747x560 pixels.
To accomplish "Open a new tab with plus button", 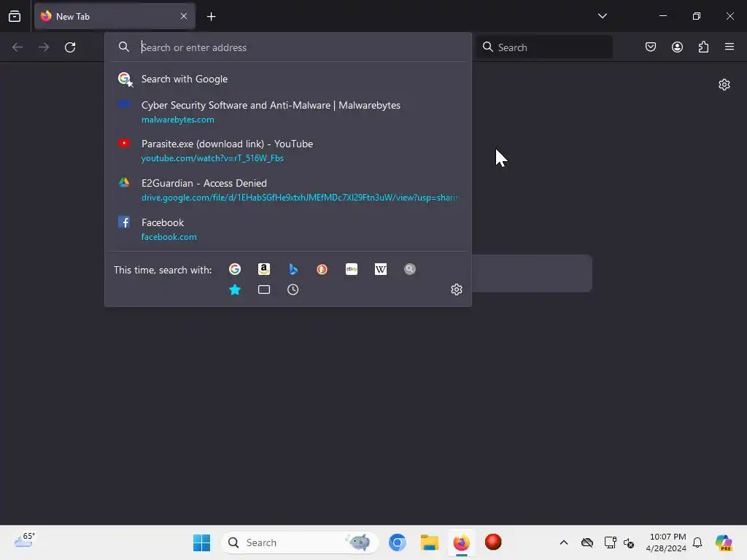I will (x=212, y=17).
